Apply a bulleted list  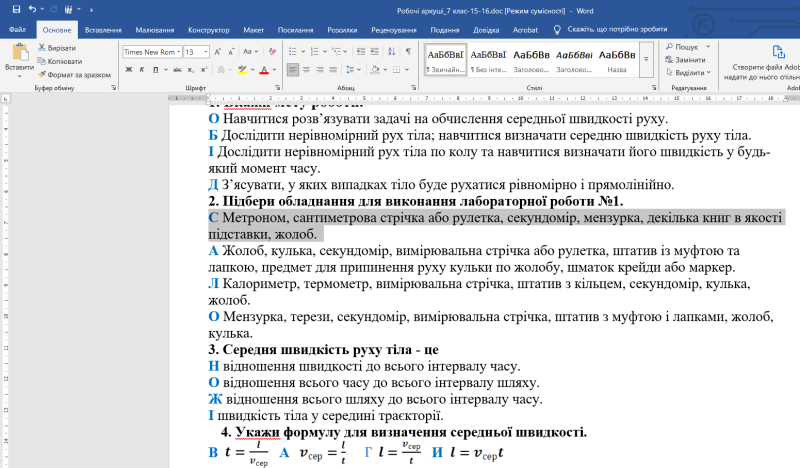(292, 52)
